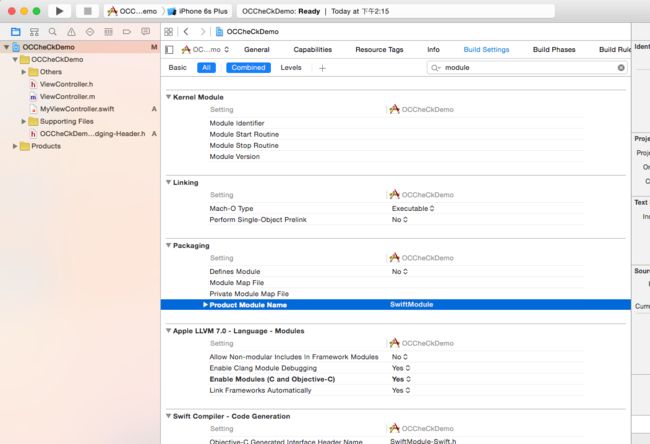The height and width of the screenshot is (444, 650).
Task: Change Enable Clang Module Debugging value
Action: [401, 368]
